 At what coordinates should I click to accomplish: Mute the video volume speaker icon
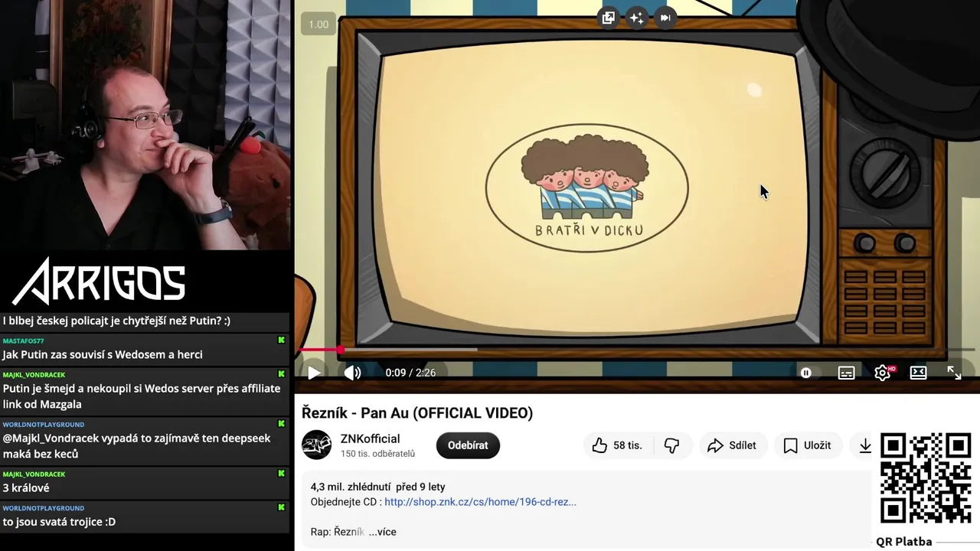[x=352, y=373]
